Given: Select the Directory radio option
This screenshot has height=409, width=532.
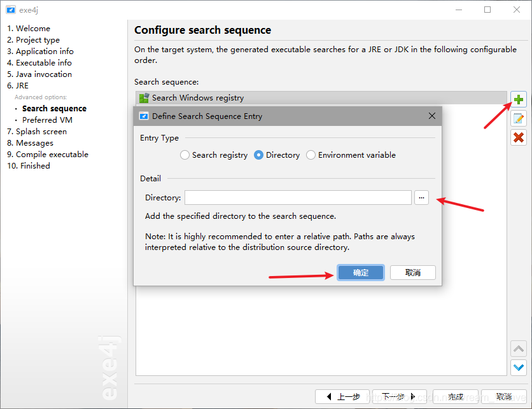Looking at the screenshot, I should pyautogui.click(x=259, y=155).
